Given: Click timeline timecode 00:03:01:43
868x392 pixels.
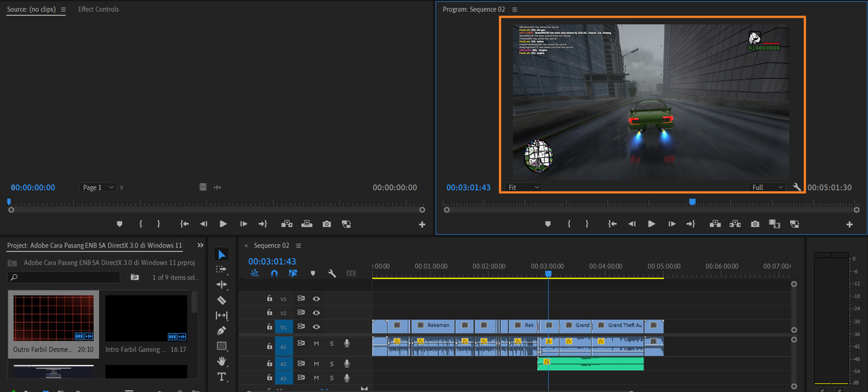Looking at the screenshot, I should (272, 261).
